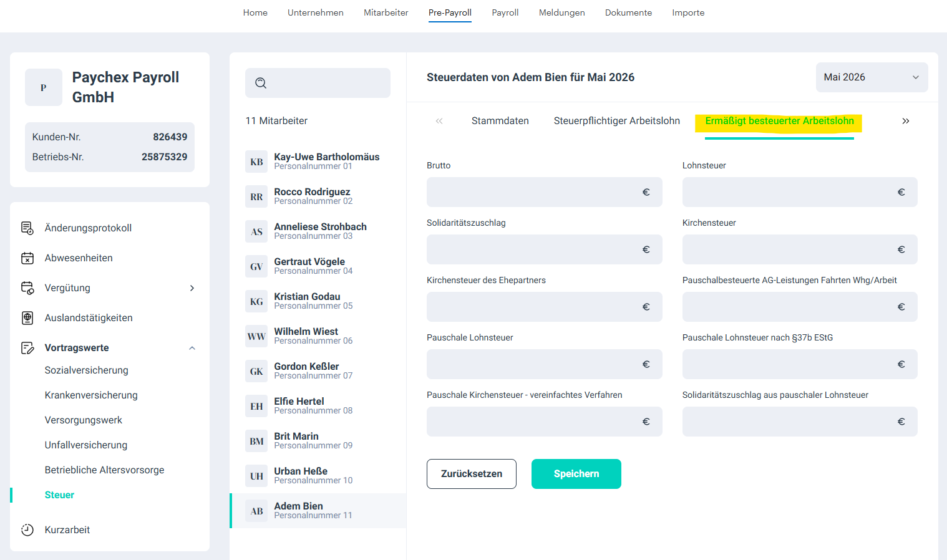Image resolution: width=947 pixels, height=560 pixels.
Task: Select employee name Wilhelm Wiest
Action: tap(306, 332)
